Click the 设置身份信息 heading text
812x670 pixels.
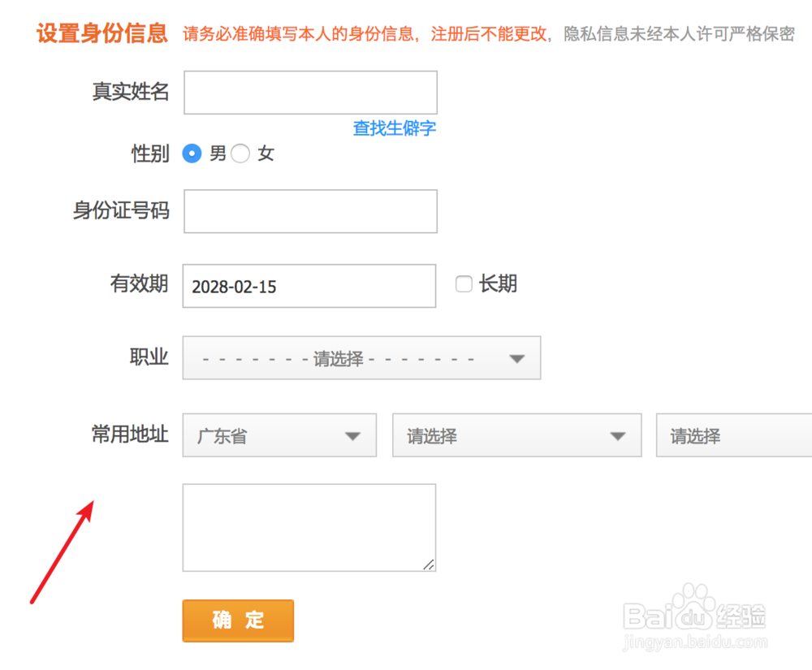(x=101, y=34)
